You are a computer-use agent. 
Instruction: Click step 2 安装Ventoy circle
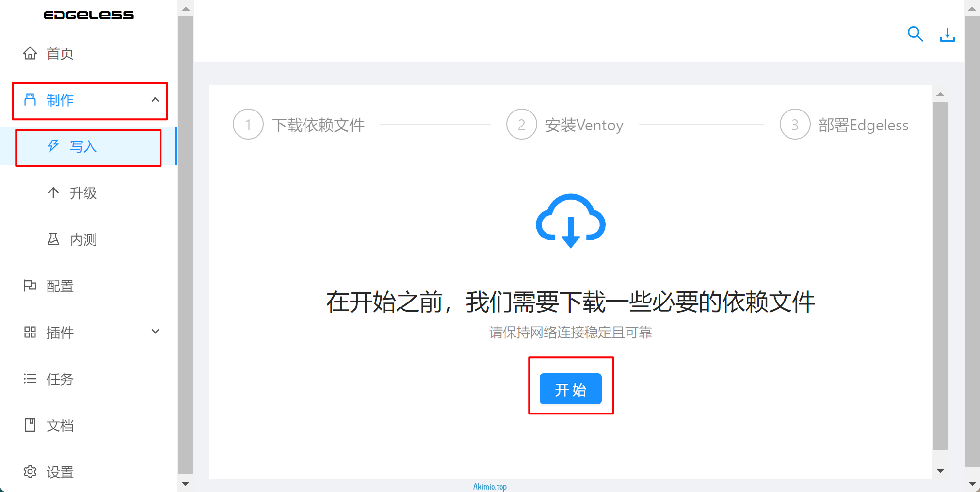pos(521,125)
